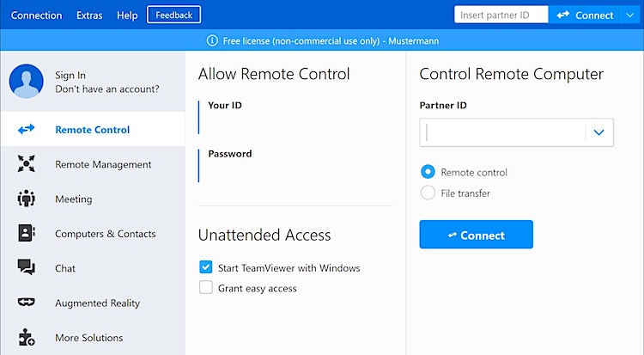Image resolution: width=644 pixels, height=355 pixels.
Task: Open the Extras menu
Action: [89, 15]
